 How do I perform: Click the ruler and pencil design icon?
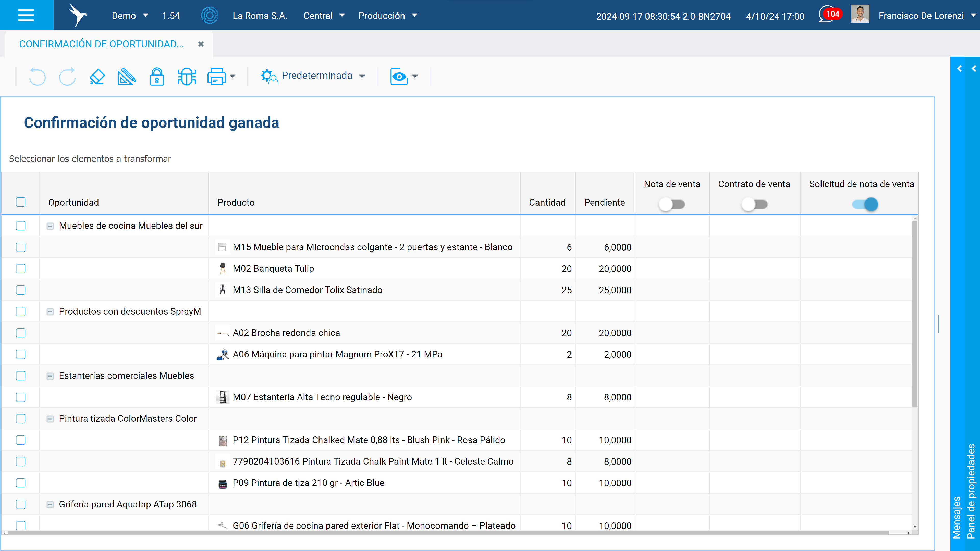click(127, 77)
